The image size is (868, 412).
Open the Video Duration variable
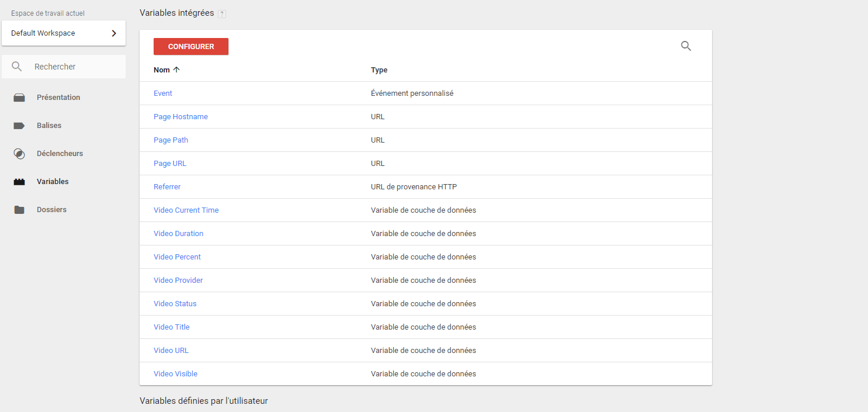tap(178, 233)
